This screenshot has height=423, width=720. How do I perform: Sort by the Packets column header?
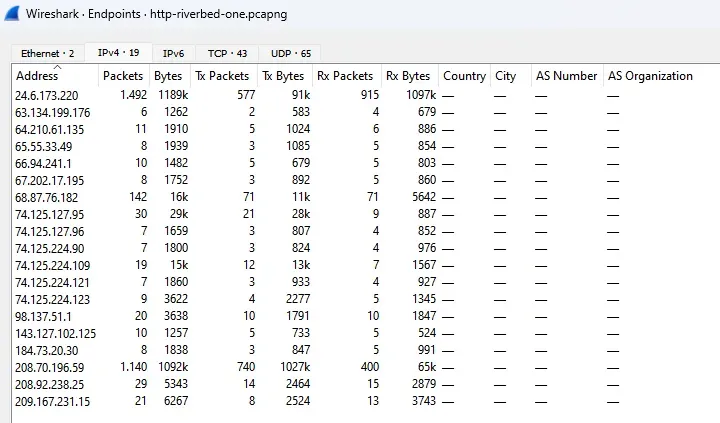point(123,76)
